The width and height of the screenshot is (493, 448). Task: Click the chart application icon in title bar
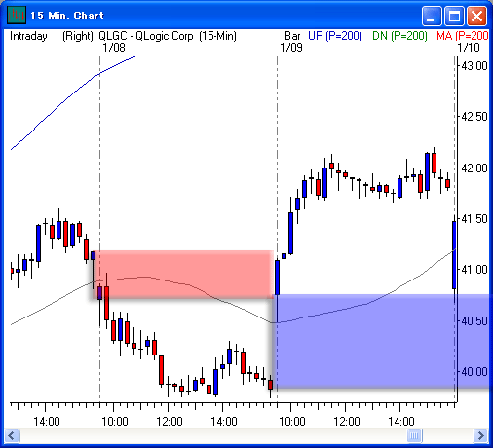pos(17,16)
